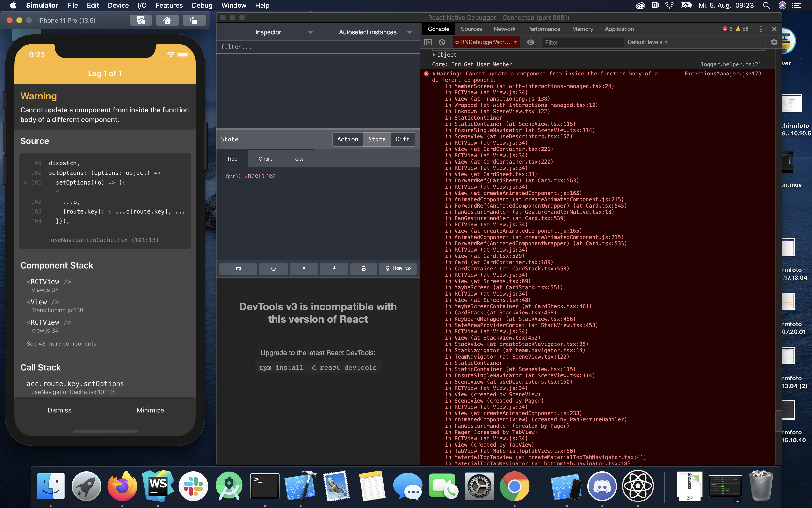Select the Tree state tab

coord(232,159)
